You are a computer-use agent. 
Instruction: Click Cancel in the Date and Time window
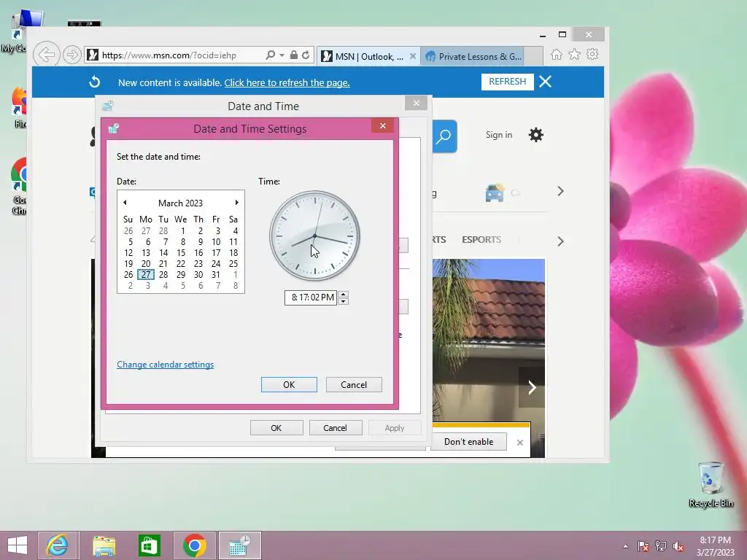tap(335, 428)
